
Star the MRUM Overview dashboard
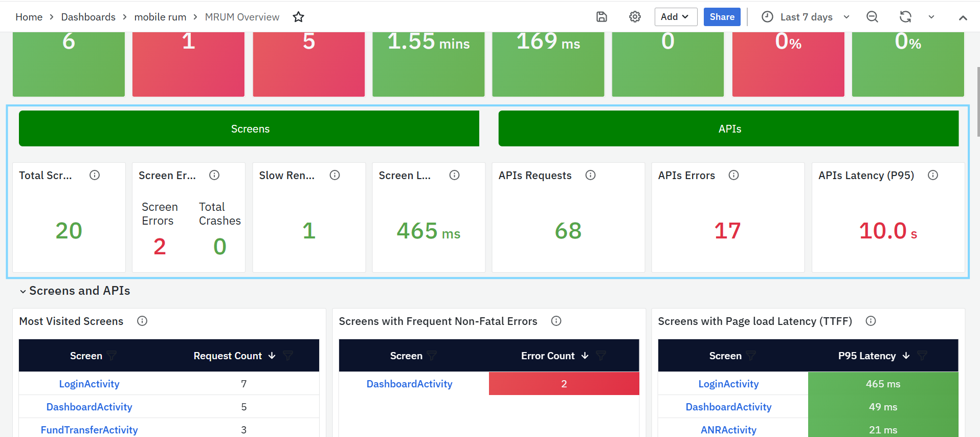pyautogui.click(x=298, y=17)
